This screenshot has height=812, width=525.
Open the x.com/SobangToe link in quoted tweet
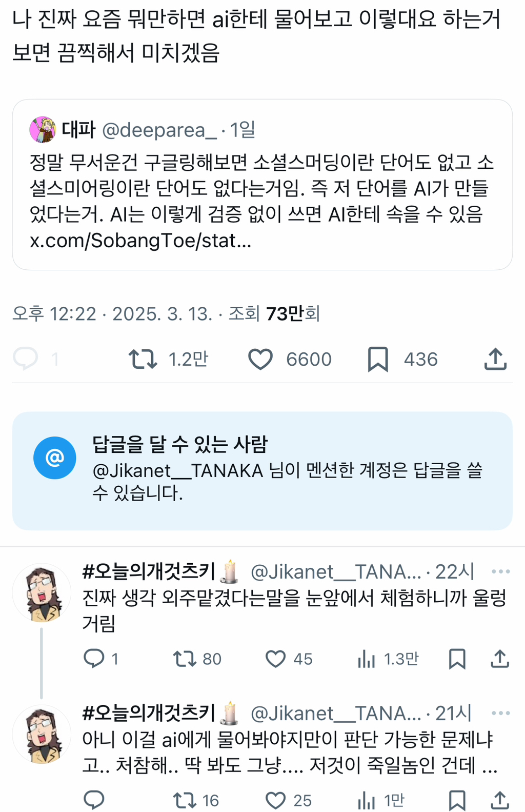coord(140,240)
